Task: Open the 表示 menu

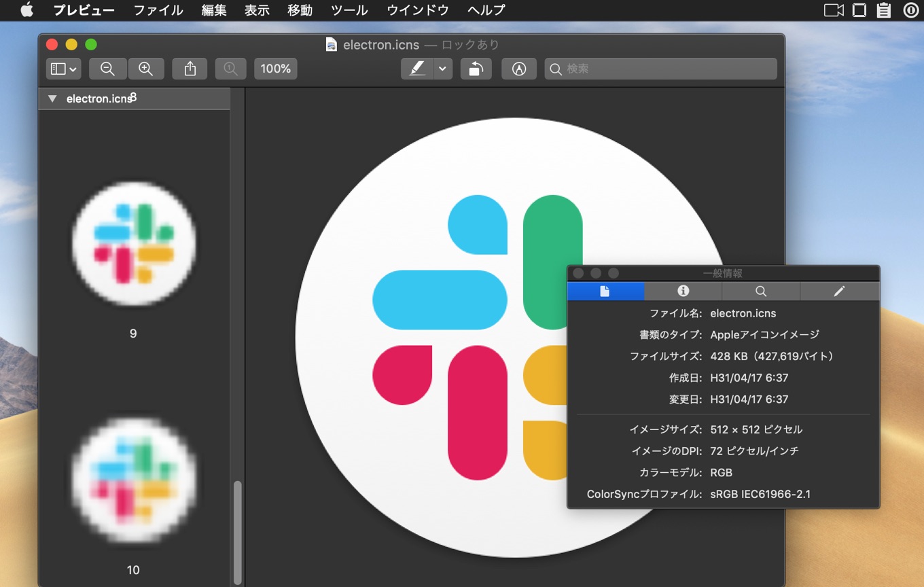Action: [257, 10]
